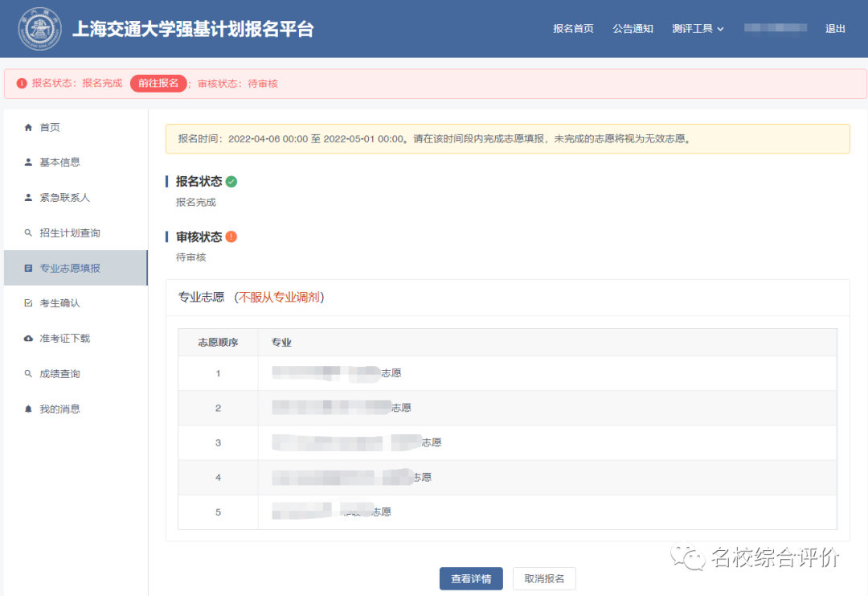Click the green check badge next to 报名状态
This screenshot has height=596, width=868.
(x=231, y=181)
